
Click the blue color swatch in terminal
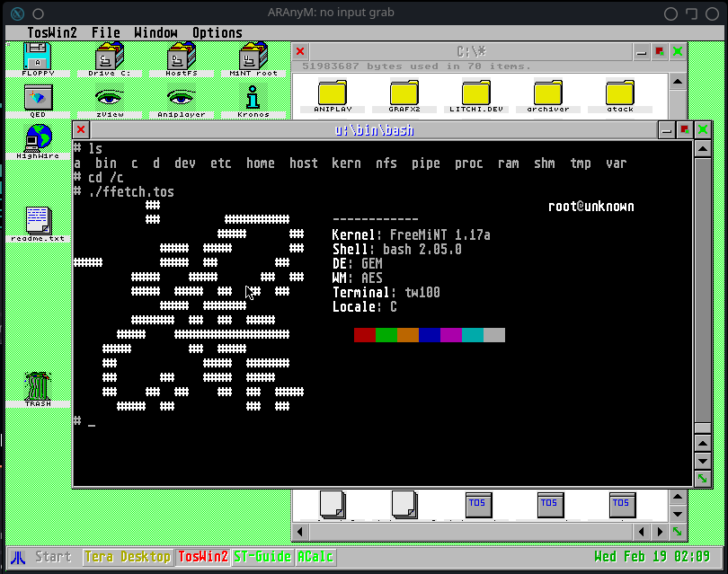click(430, 335)
